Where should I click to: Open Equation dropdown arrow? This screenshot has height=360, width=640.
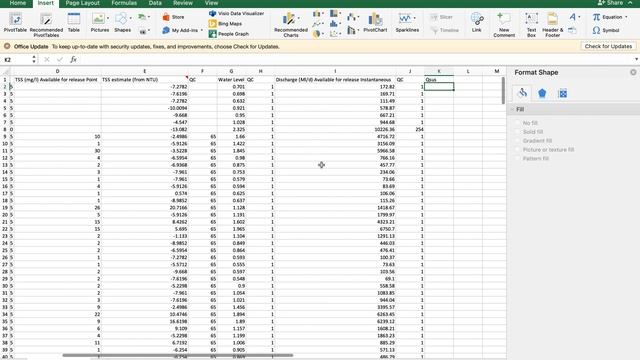pos(626,17)
